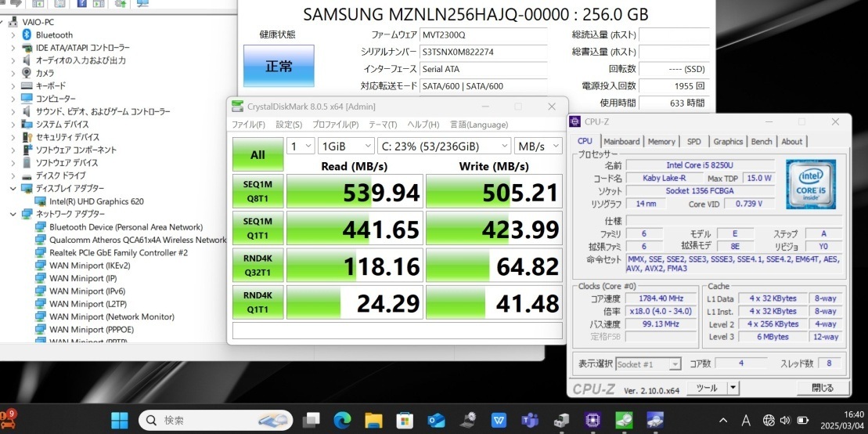Click the CrystalDiskMark title bar icon
The width and height of the screenshot is (868, 434).
coord(237,107)
